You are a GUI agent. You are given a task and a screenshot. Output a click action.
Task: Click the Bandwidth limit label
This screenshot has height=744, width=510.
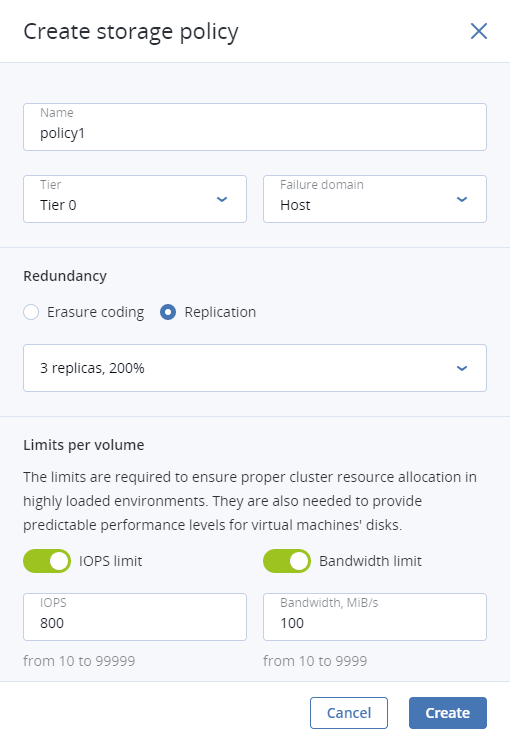[371, 561]
